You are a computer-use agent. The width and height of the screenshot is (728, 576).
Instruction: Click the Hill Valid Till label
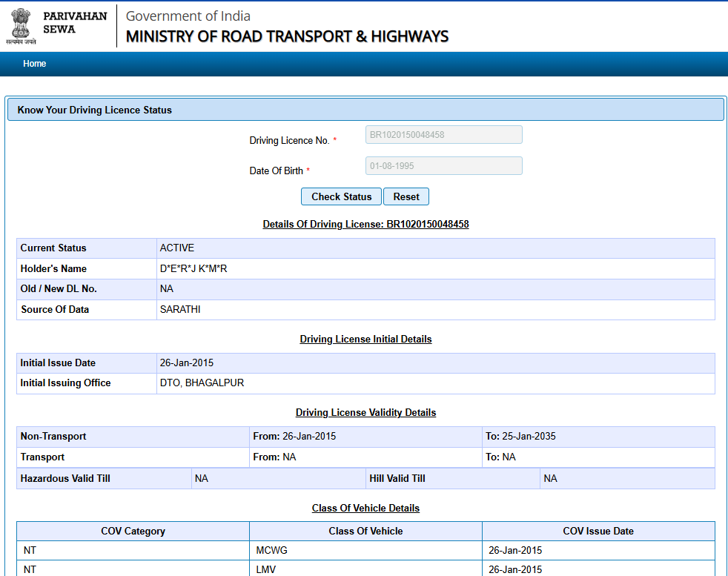(x=397, y=478)
